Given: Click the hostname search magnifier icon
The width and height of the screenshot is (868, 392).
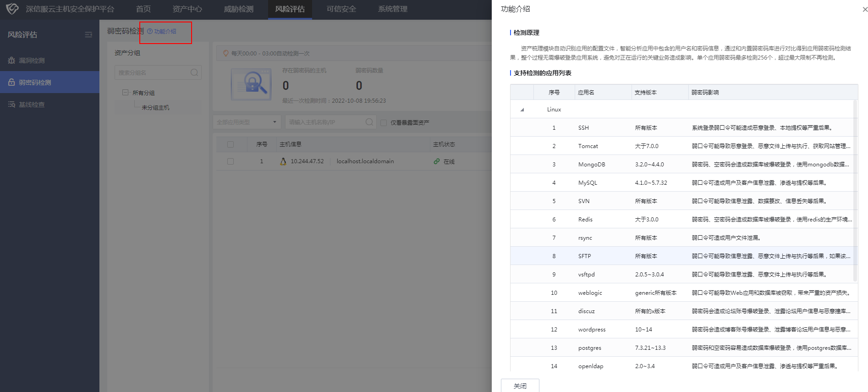Looking at the screenshot, I should point(369,122).
